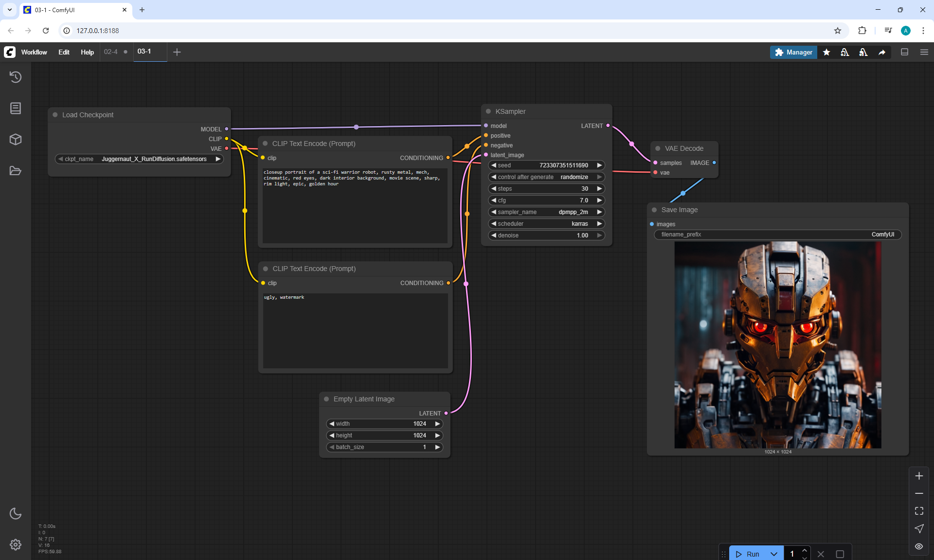934x560 pixels.
Task: Click the Manager button
Action: (x=793, y=52)
